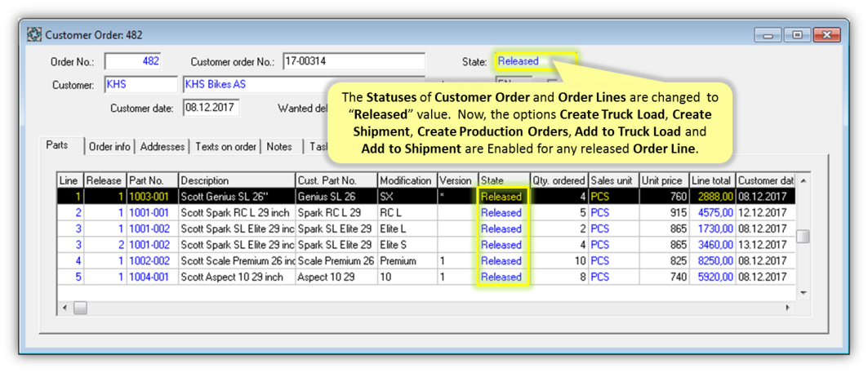This screenshot has width=868, height=373.
Task: Click the Elite L modification cell
Action: pyautogui.click(x=407, y=229)
